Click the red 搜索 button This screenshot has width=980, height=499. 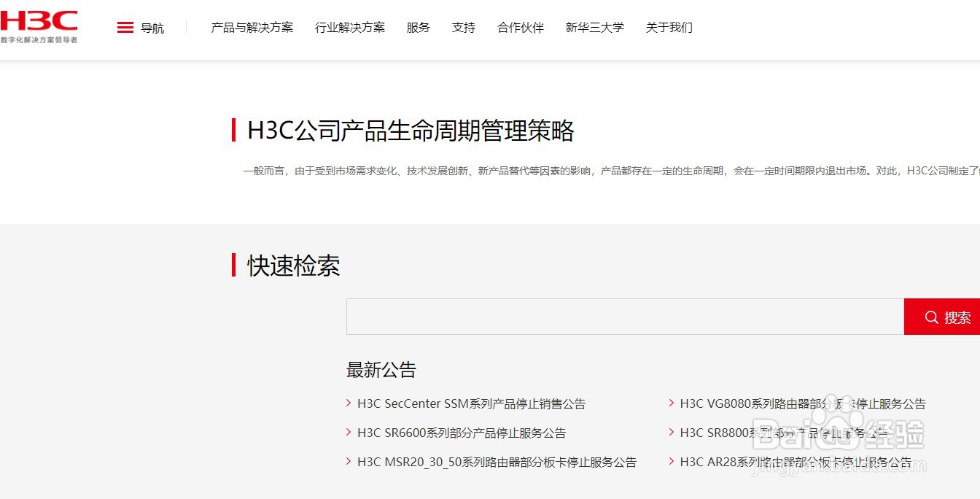pos(942,317)
